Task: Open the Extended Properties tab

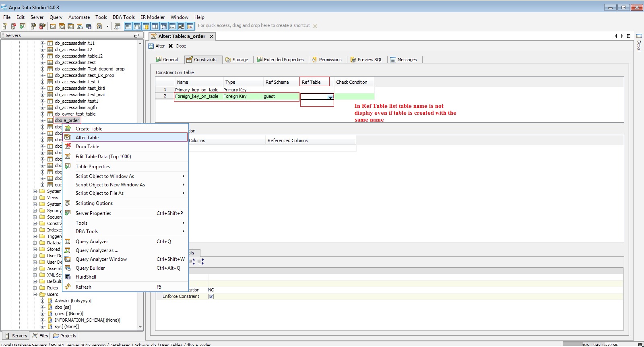Action: [x=281, y=60]
